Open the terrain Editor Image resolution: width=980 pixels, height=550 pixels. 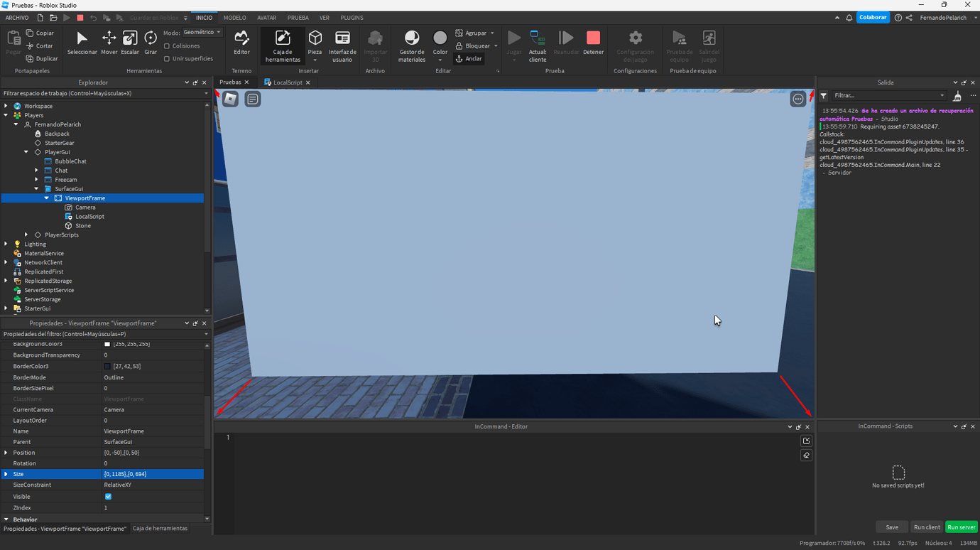coord(241,43)
